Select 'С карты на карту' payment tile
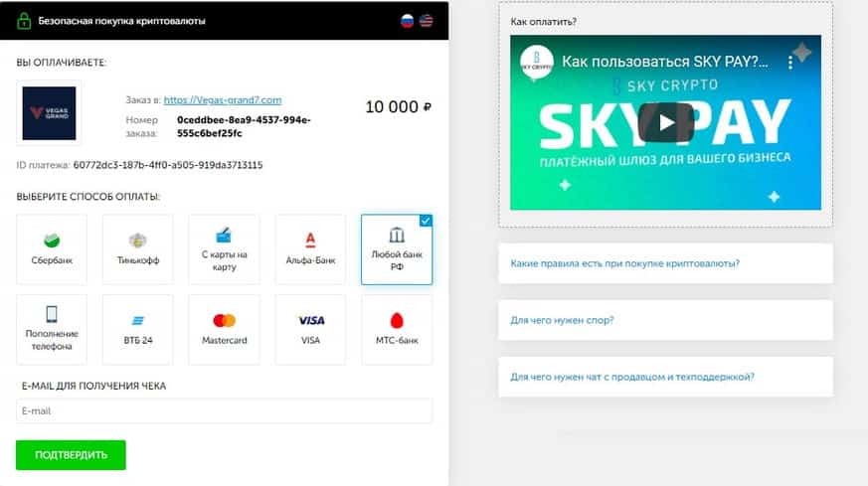The image size is (868, 486). [x=224, y=249]
